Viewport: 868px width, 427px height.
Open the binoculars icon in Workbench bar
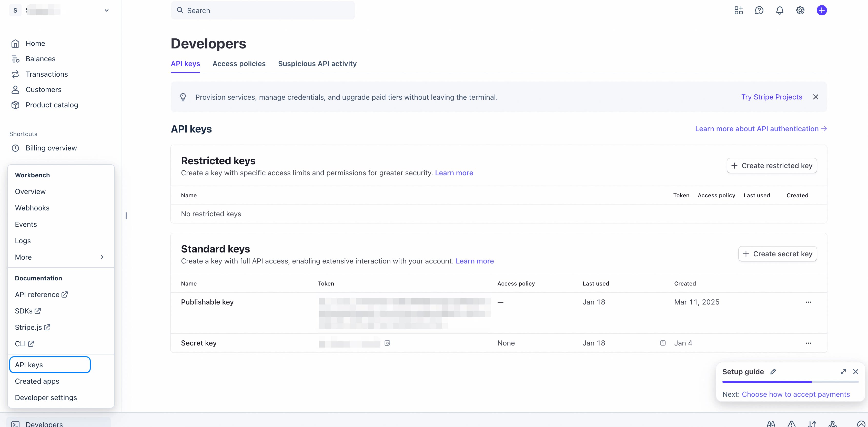pos(771,424)
